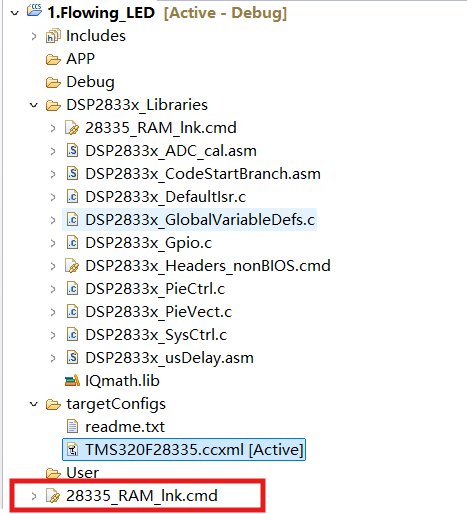
Task: Click the Includes folder icon
Action: click(x=53, y=36)
